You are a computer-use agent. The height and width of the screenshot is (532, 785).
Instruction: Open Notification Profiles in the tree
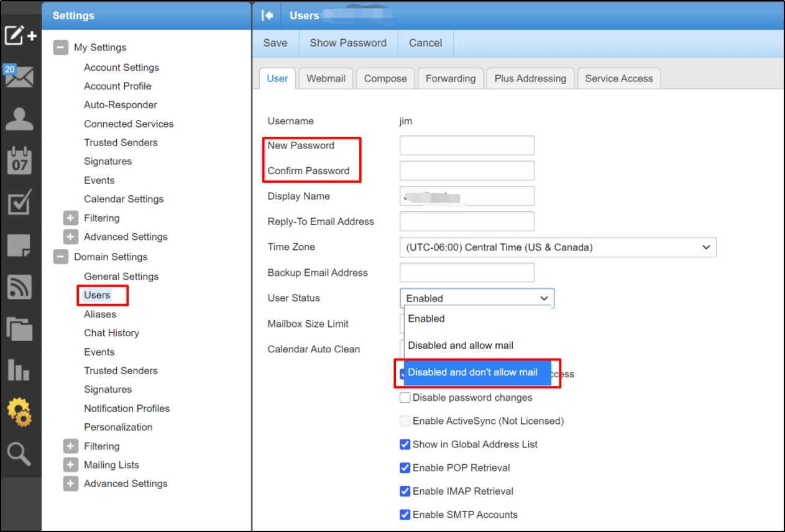point(127,408)
